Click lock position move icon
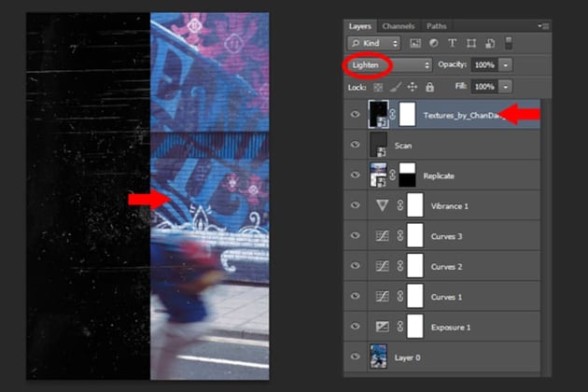The image size is (588, 392). point(413,88)
